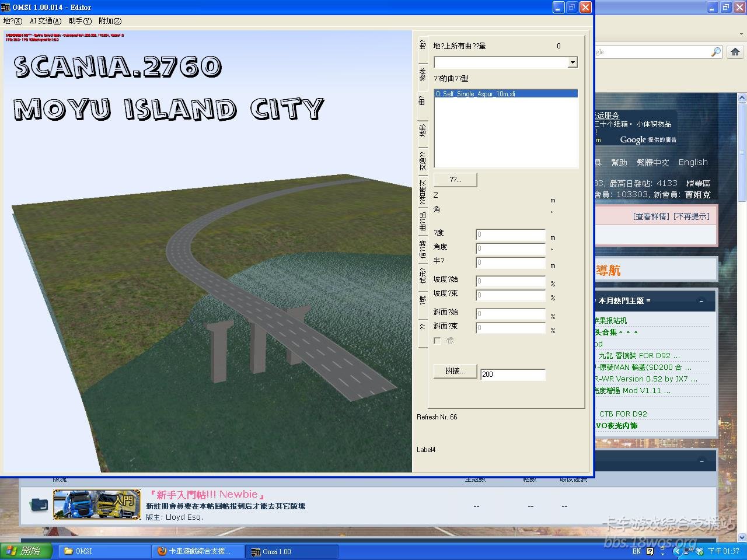Open the forum folder icon beside Newbie board
Viewport: 747px width, 560px height.
[x=39, y=504]
